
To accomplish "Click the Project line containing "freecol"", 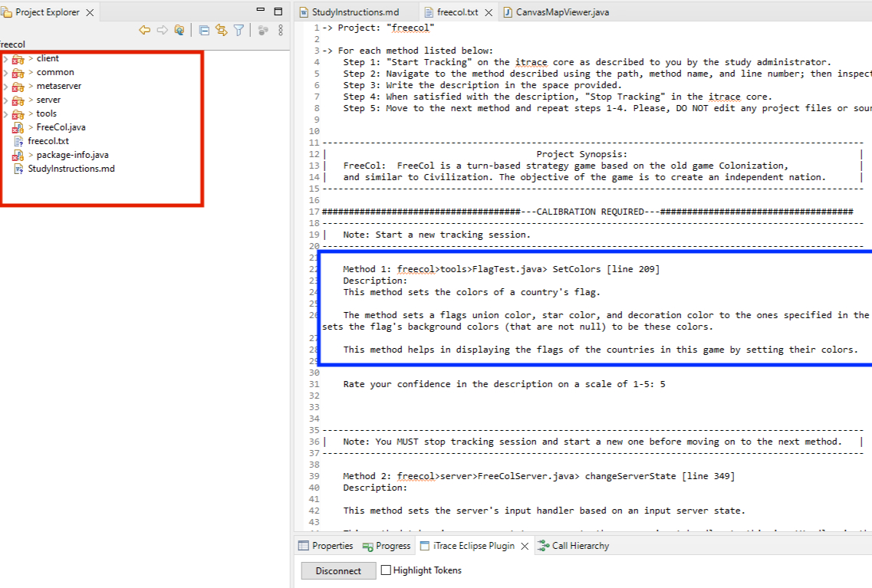I will [378, 28].
